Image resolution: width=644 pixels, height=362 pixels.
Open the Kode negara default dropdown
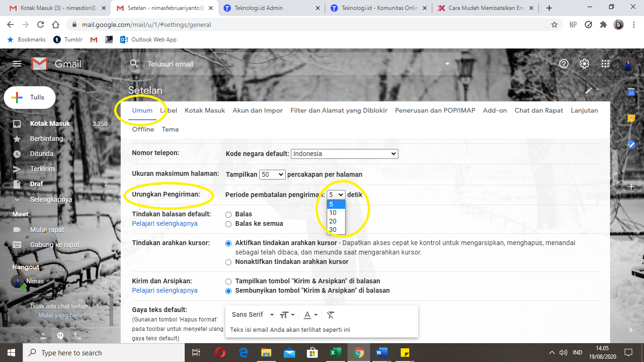tap(344, 154)
